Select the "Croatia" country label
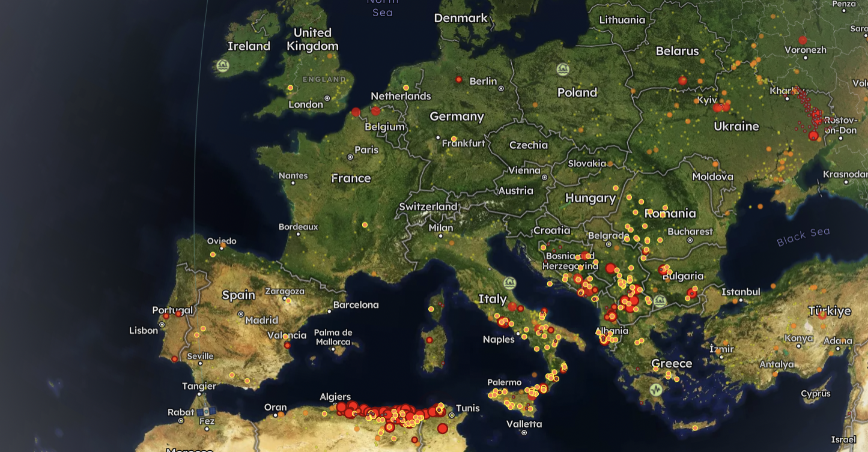Screen dimensions: 868x452 [x=552, y=230]
